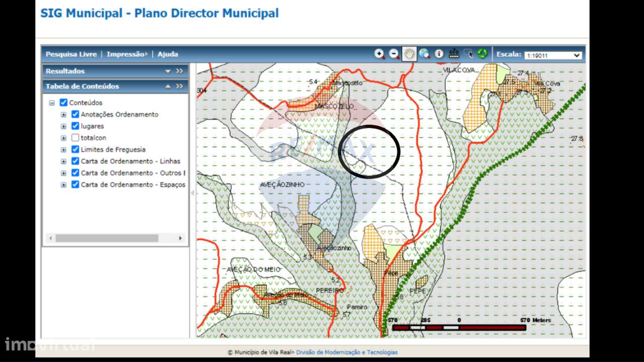
Task: Open Divisão de Modernização e Tecnologias link
Action: 347,352
